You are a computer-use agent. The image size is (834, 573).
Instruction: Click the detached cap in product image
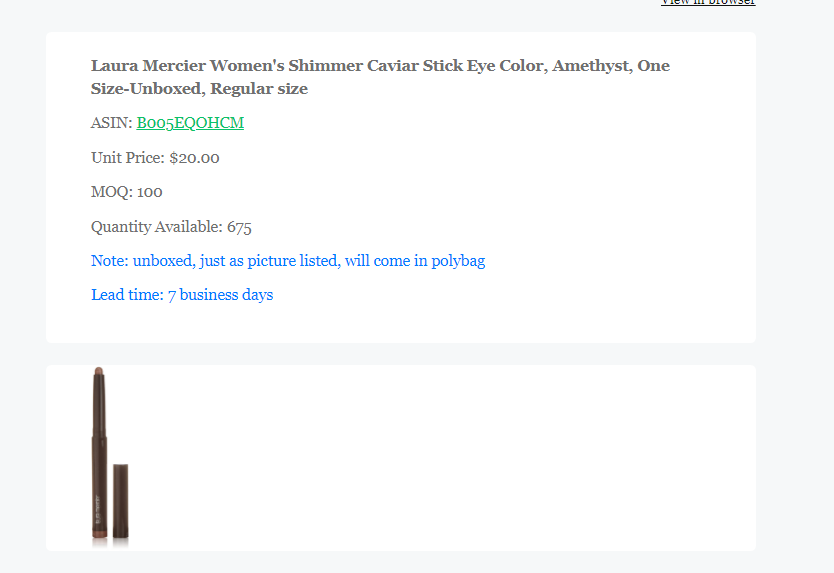(x=121, y=501)
